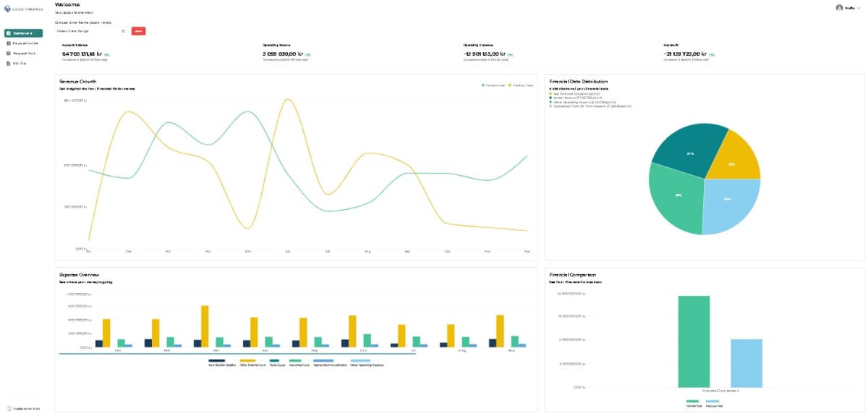
Task: Toggle the dark teal second pie legend entry
Action: 576,98
